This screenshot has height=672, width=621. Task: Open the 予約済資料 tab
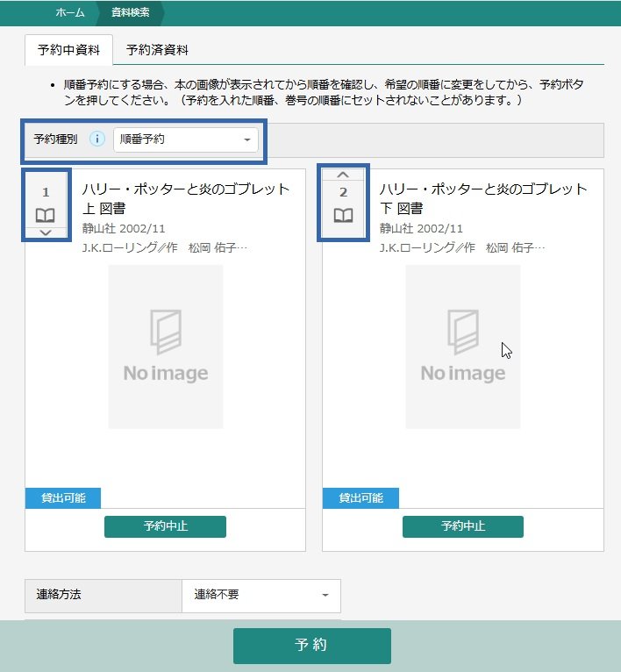pyautogui.click(x=157, y=50)
